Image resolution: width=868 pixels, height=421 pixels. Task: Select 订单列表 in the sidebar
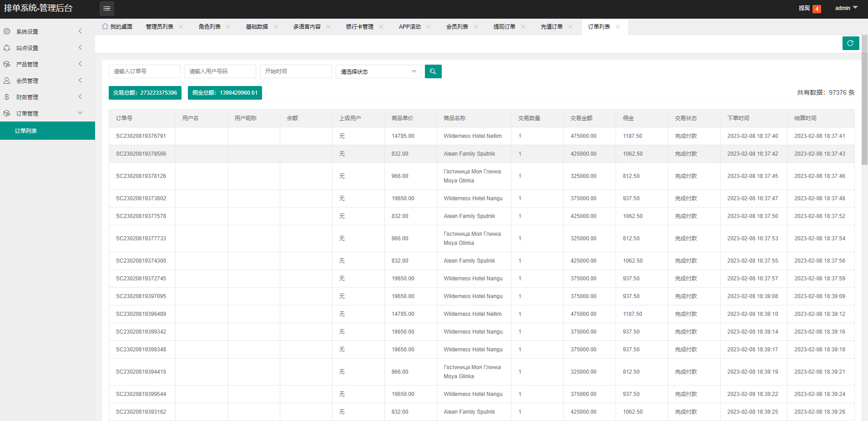coord(47,131)
